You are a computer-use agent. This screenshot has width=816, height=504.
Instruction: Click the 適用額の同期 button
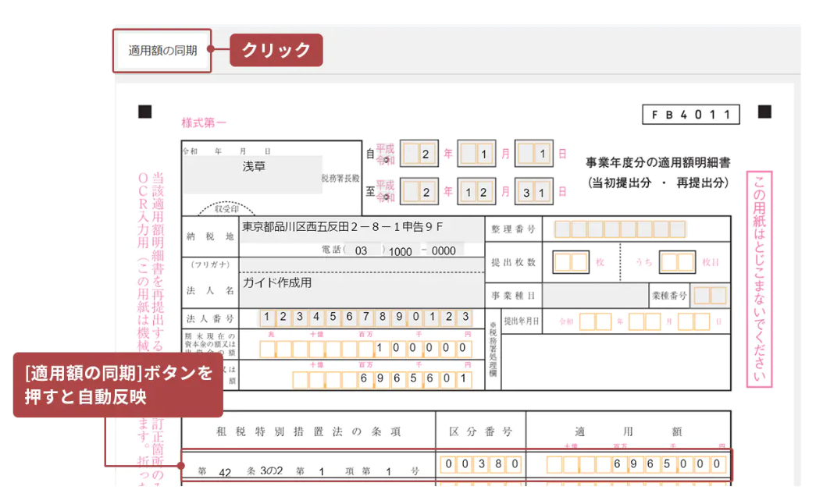point(162,51)
